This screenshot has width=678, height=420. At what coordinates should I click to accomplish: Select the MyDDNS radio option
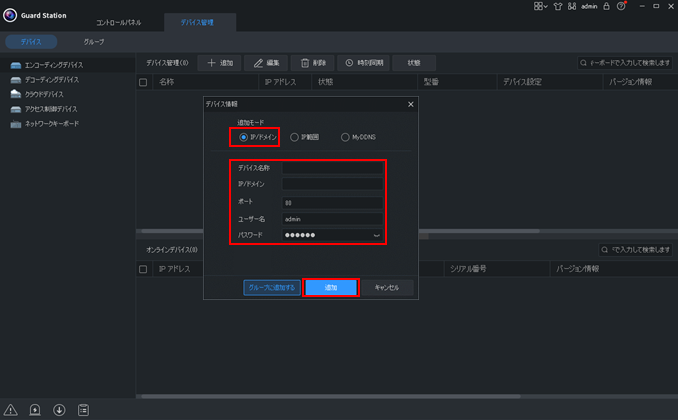[346, 137]
